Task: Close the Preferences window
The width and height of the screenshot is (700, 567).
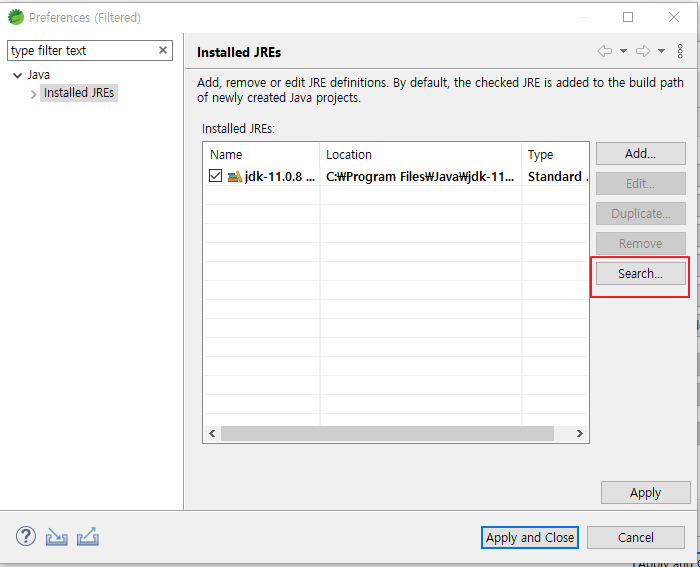Action: coord(674,17)
